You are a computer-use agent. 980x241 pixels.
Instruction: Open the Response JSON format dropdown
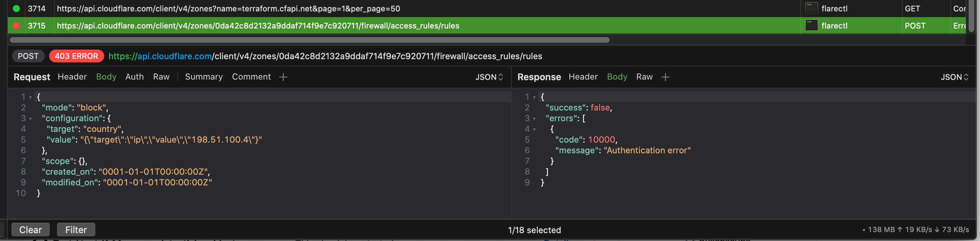pyautogui.click(x=954, y=77)
